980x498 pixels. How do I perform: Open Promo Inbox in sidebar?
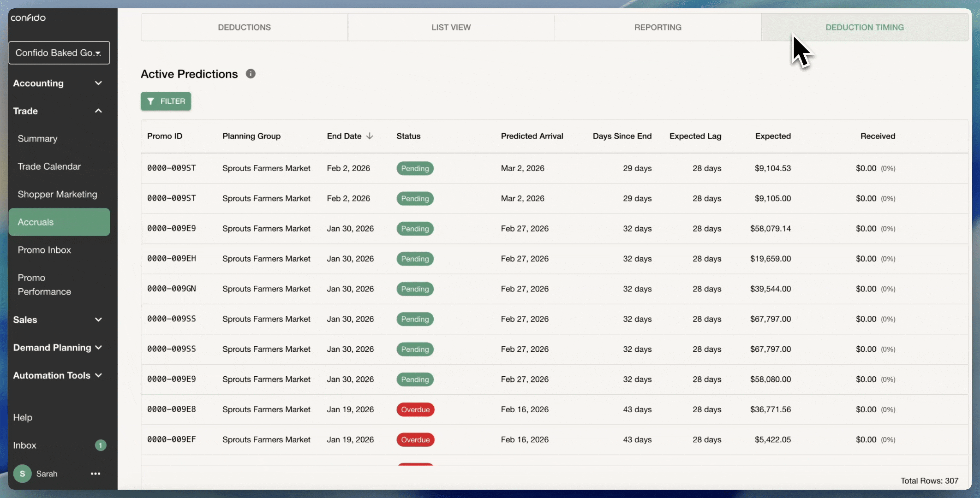click(44, 250)
